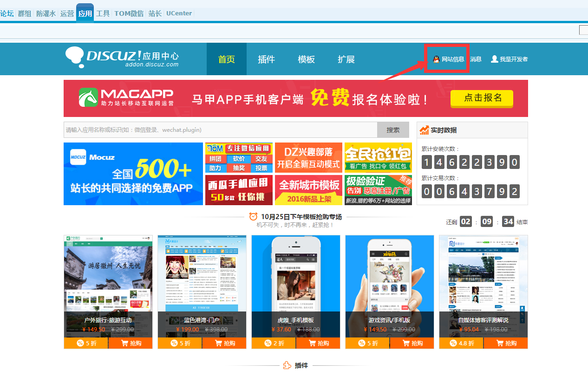The image size is (588, 376).
Task: Click the QQ penguin icon beside 网站信息
Action: tap(436, 59)
